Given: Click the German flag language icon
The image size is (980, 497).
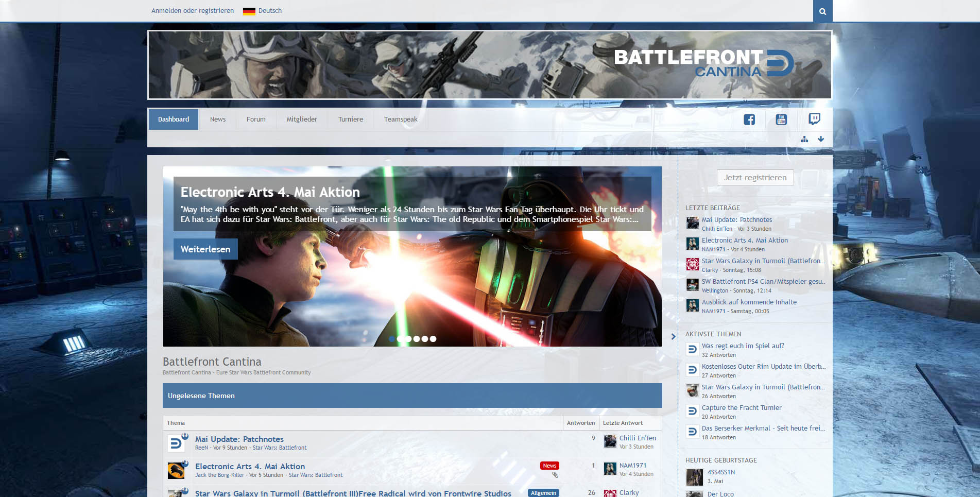Looking at the screenshot, I should point(249,11).
